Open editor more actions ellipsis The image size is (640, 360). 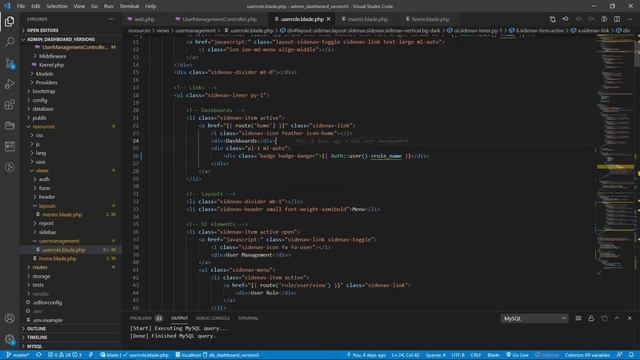[630, 19]
